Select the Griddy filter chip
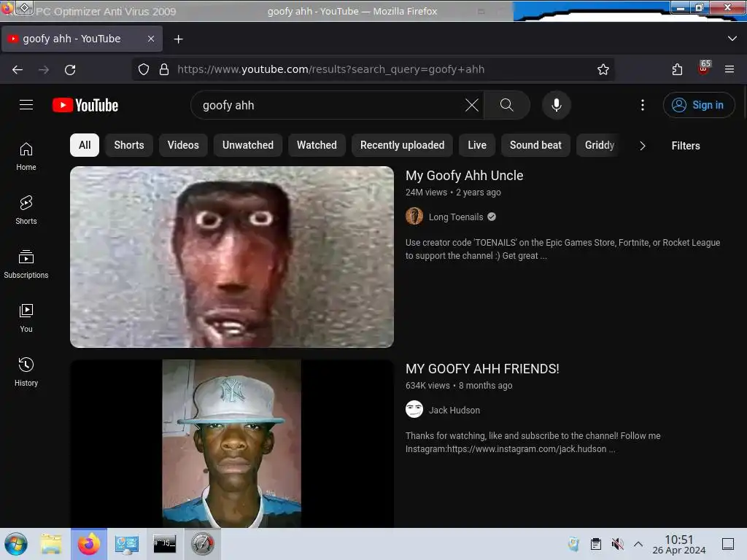The height and width of the screenshot is (560, 747). coord(600,145)
